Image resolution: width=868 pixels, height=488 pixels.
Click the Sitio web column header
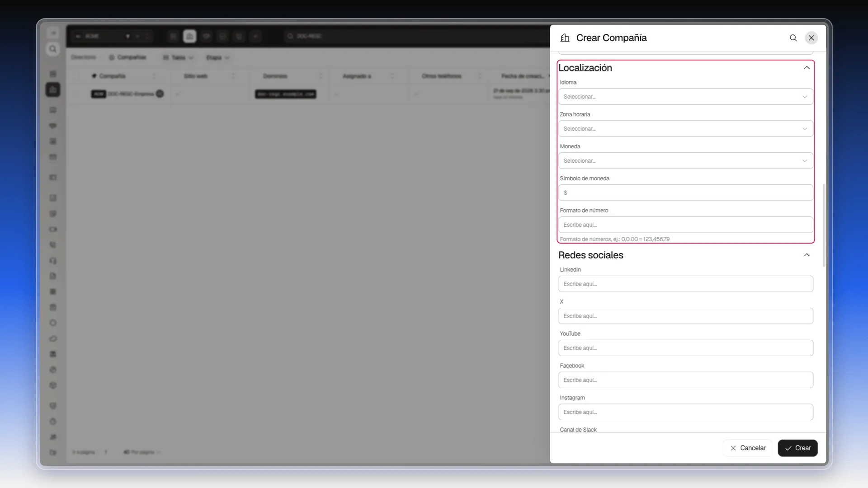(x=195, y=76)
